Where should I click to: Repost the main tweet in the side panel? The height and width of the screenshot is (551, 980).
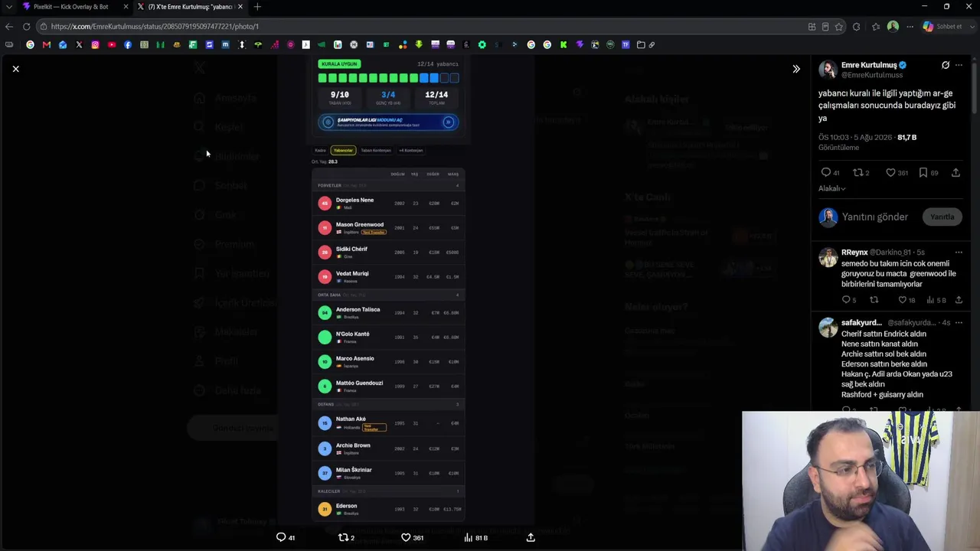pyautogui.click(x=858, y=173)
